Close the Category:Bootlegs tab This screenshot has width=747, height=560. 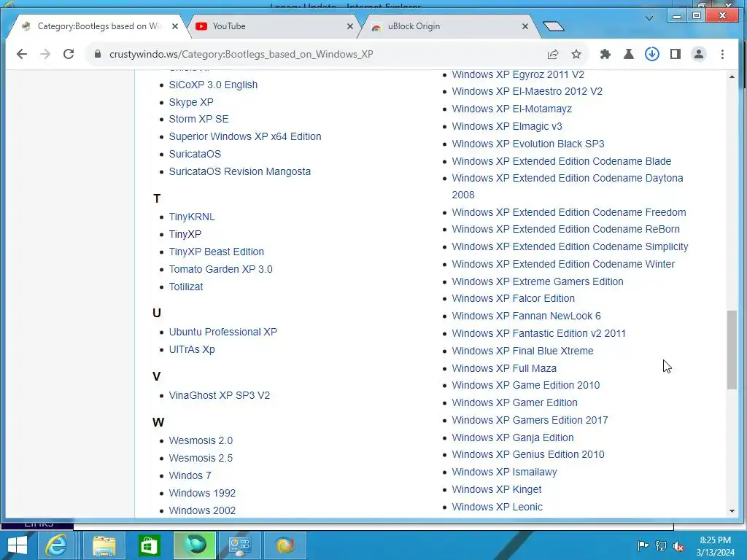tap(175, 27)
